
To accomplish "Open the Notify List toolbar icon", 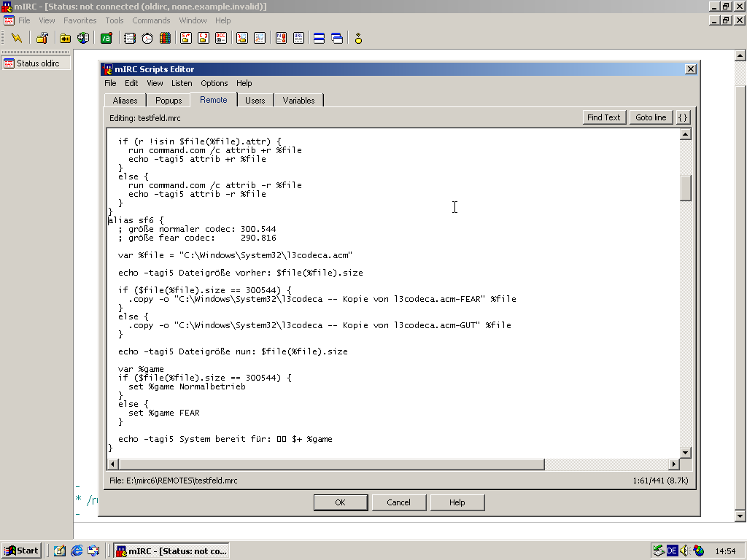I will click(x=281, y=38).
